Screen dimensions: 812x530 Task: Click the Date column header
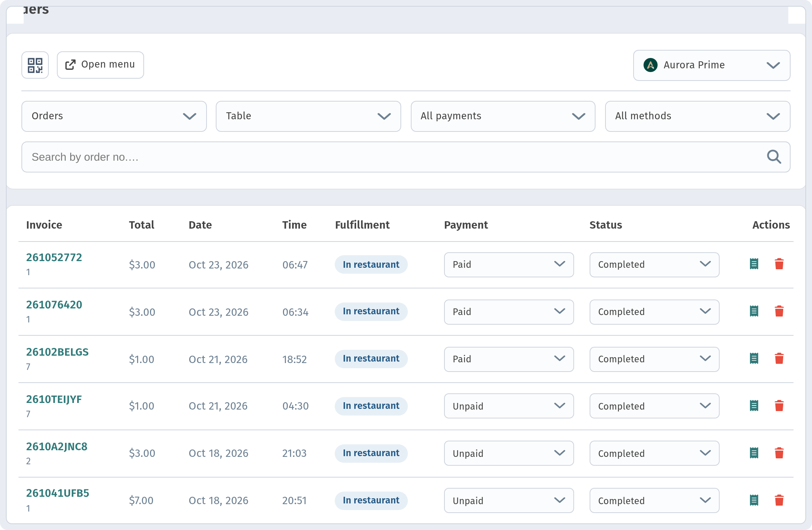click(x=200, y=225)
